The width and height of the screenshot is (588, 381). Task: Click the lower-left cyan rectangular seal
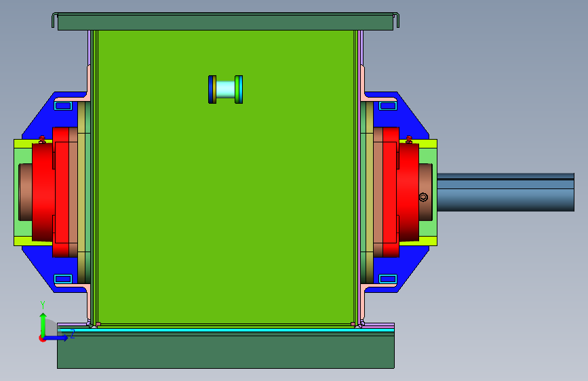point(63,279)
